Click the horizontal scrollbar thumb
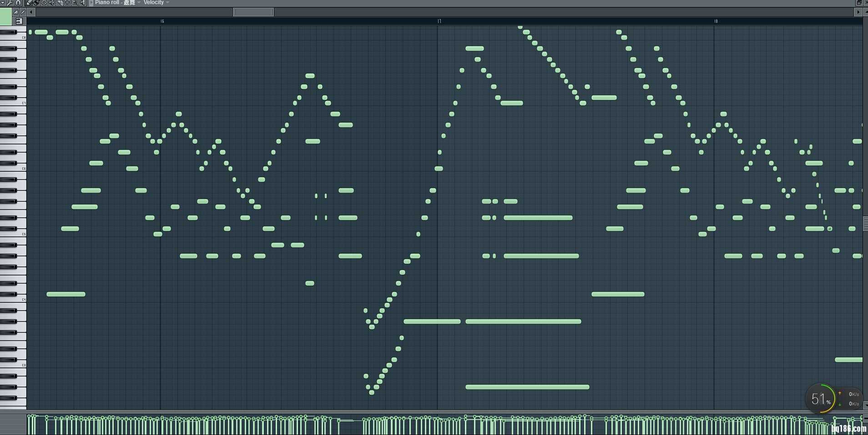The height and width of the screenshot is (435, 868). 253,12
